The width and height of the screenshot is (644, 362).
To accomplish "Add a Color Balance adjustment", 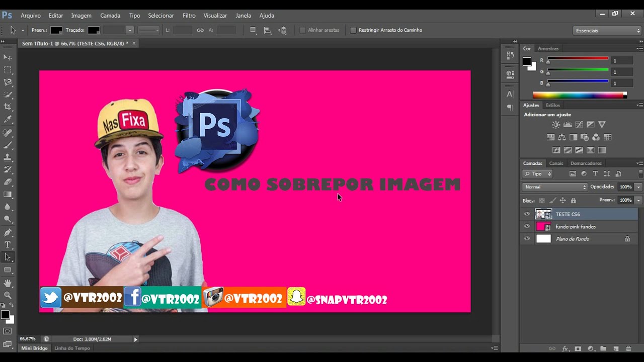I will (x=561, y=137).
